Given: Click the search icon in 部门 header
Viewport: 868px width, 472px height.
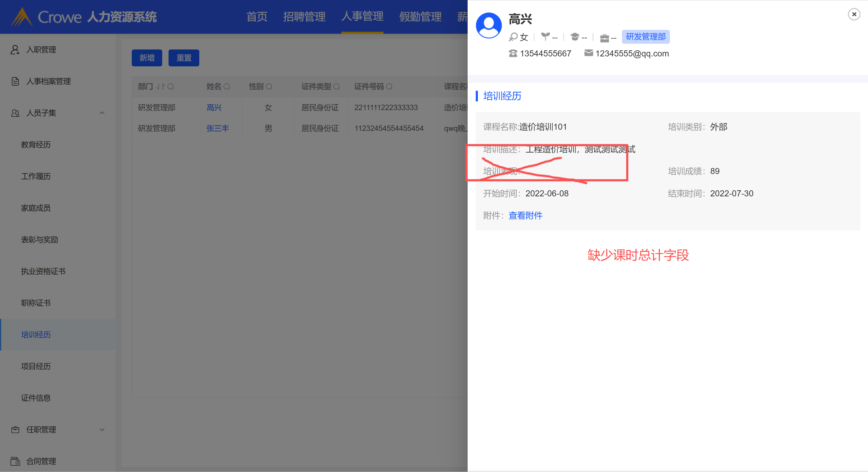Looking at the screenshot, I should click(171, 87).
